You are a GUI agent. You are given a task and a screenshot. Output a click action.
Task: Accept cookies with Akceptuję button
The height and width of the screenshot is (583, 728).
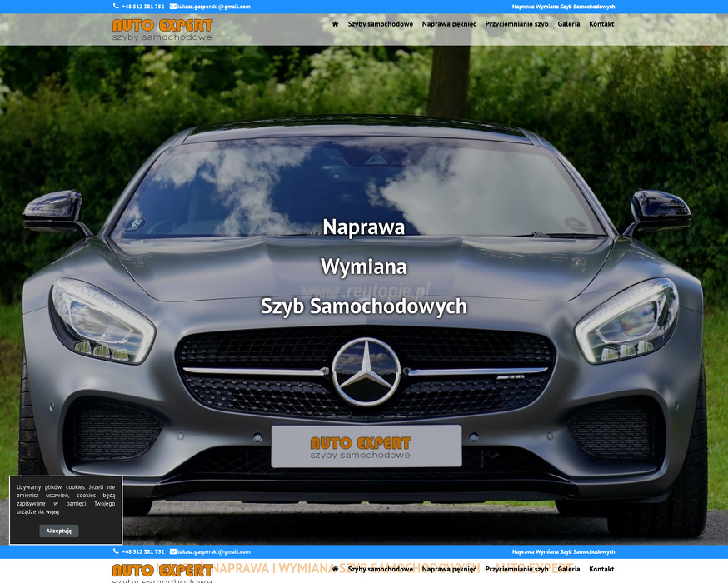coord(59,531)
